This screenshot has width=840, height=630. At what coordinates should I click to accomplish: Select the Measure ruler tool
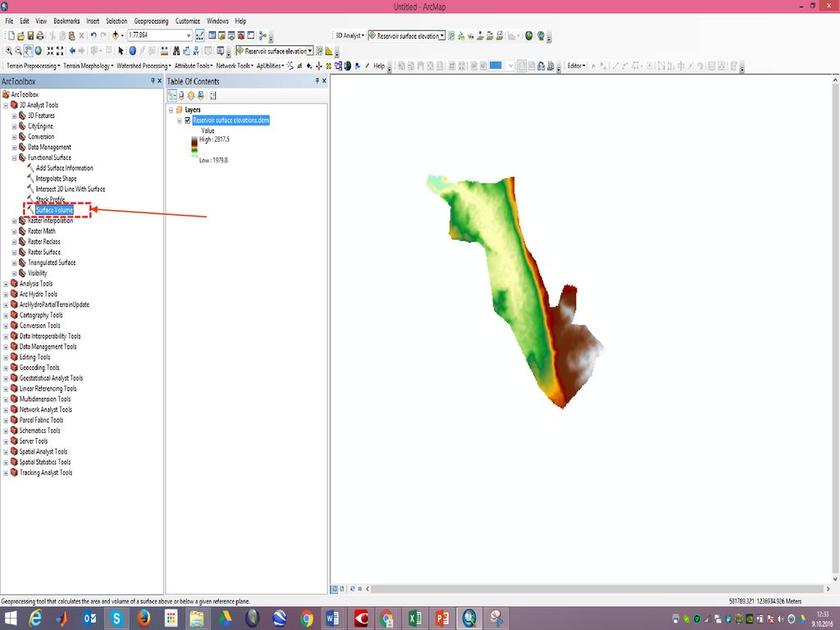tap(164, 51)
